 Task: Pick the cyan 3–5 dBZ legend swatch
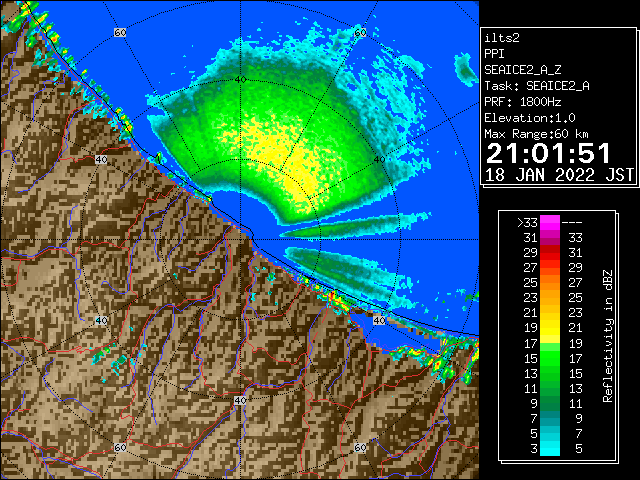pos(550,448)
